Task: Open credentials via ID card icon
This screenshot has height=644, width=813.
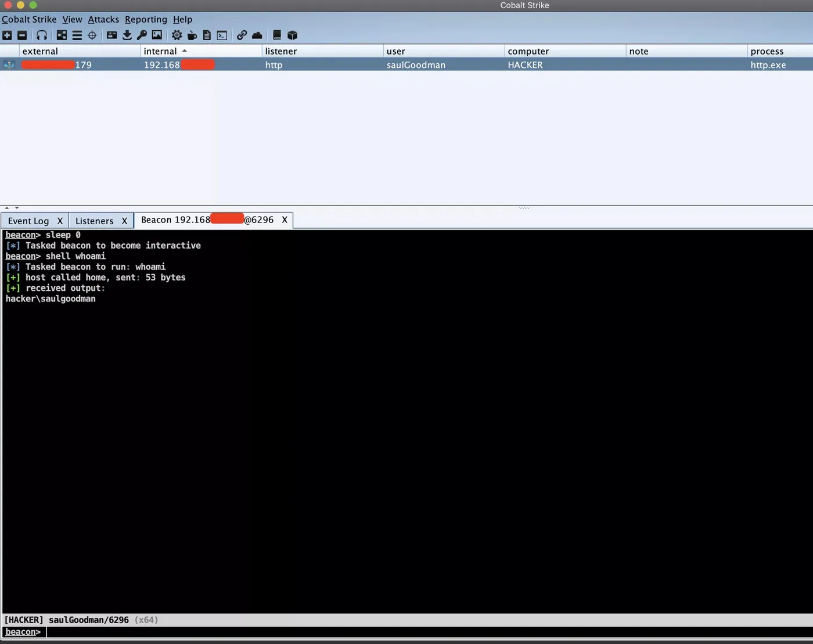Action: 111,35
